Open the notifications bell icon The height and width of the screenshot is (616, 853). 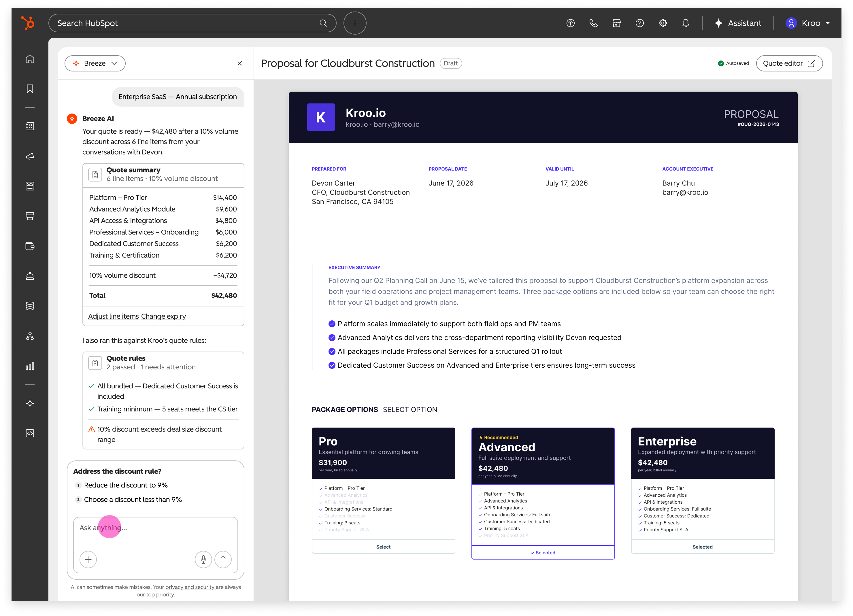point(686,23)
